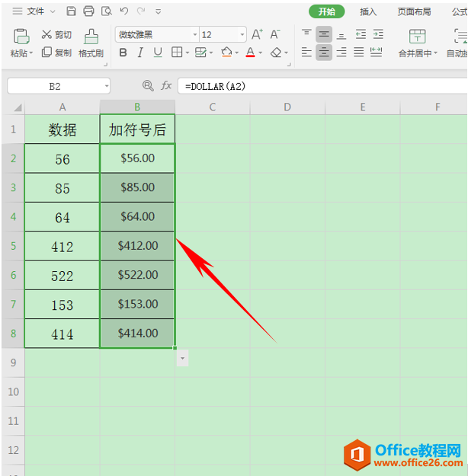Expand the fill color dropdown arrow

pos(237,53)
